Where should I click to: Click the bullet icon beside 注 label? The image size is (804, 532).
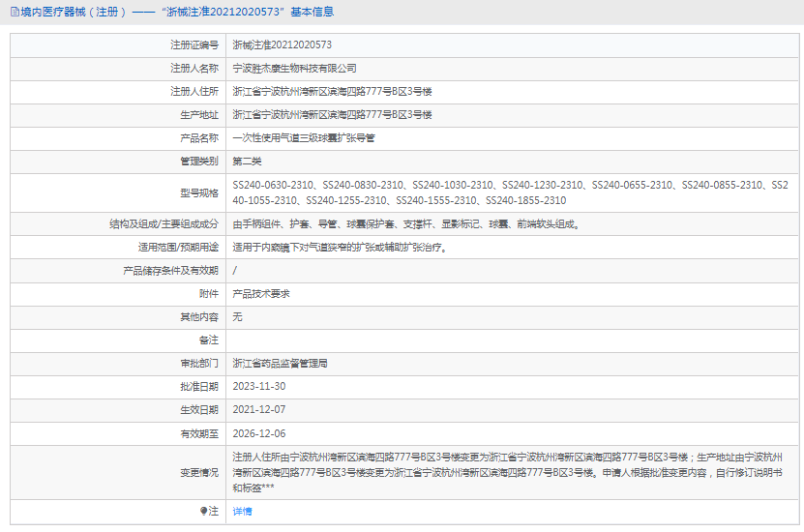[x=203, y=511]
